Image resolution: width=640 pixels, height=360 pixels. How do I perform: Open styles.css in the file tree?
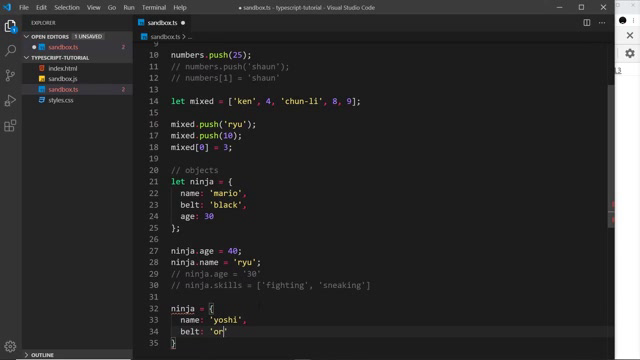click(x=61, y=100)
